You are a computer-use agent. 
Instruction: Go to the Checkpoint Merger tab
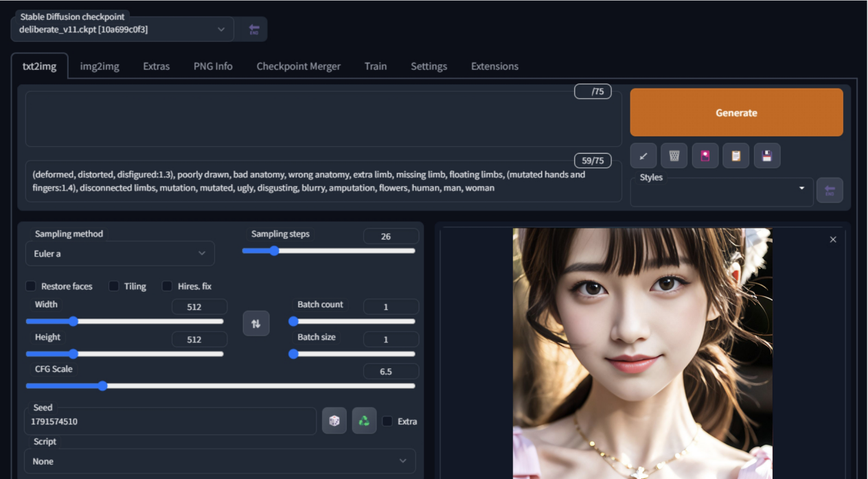(299, 67)
